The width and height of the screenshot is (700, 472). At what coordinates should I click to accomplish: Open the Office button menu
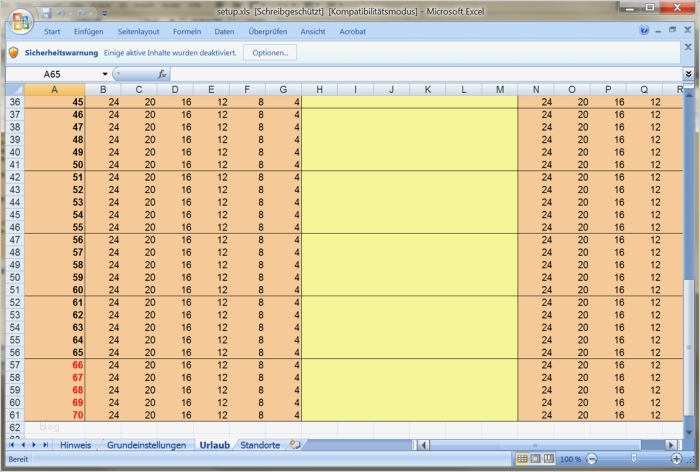[21, 21]
